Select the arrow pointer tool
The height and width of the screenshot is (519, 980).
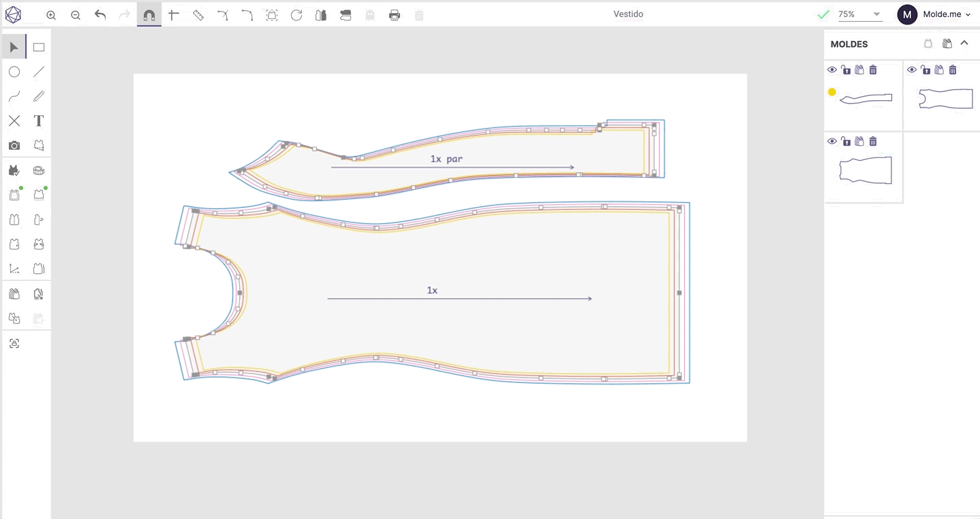[14, 47]
